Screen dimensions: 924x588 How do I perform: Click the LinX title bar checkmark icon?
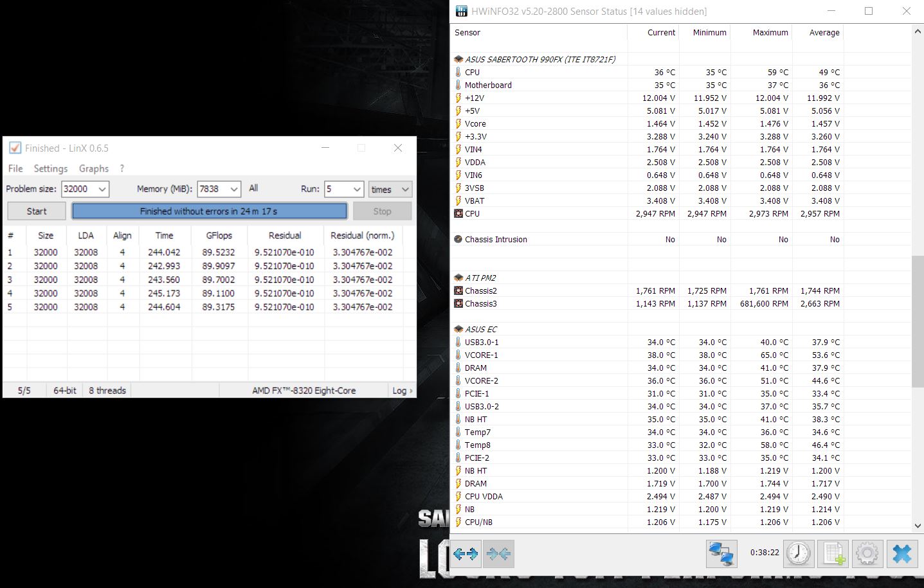[15, 148]
